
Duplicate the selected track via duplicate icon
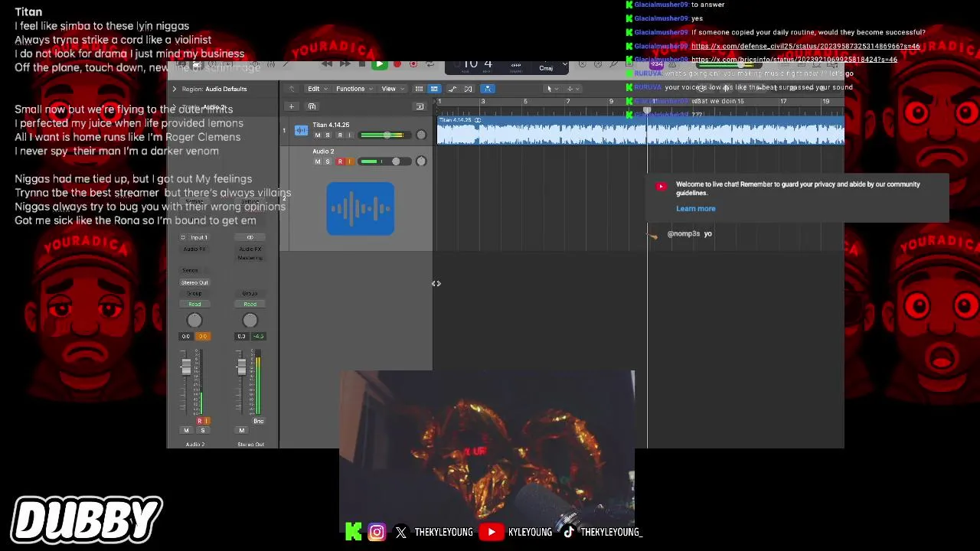[x=312, y=106]
